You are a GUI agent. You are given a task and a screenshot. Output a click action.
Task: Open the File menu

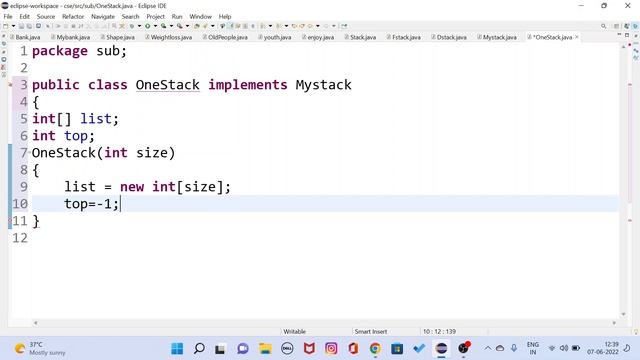click(8, 16)
